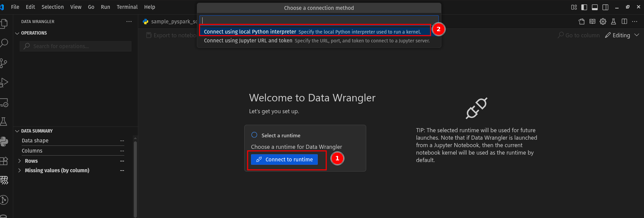This screenshot has height=218, width=644.
Task: Click the gear settings icon in editor toolbar
Action: [x=603, y=22]
